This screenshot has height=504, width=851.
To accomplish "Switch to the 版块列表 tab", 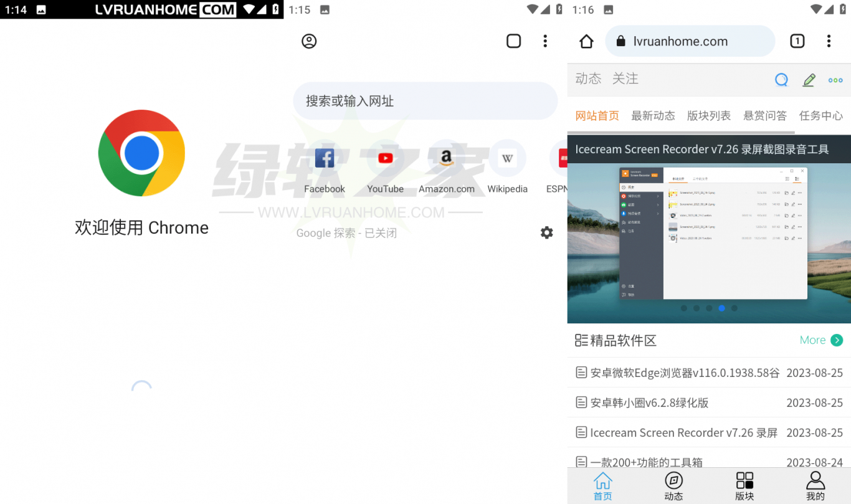I will [709, 116].
